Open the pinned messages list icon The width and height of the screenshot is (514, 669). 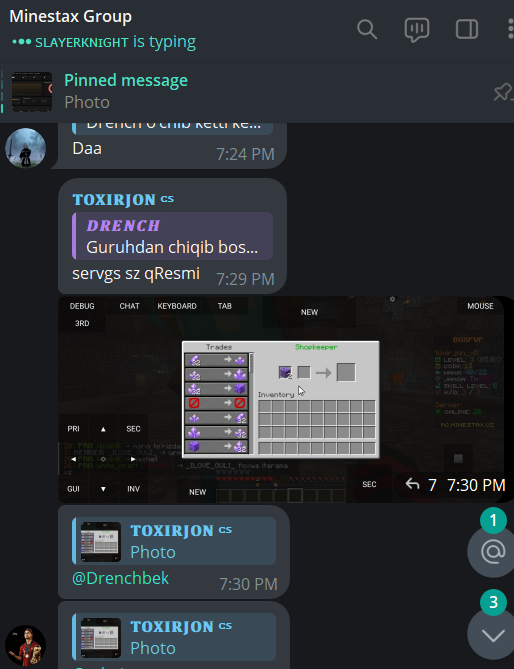point(503,92)
